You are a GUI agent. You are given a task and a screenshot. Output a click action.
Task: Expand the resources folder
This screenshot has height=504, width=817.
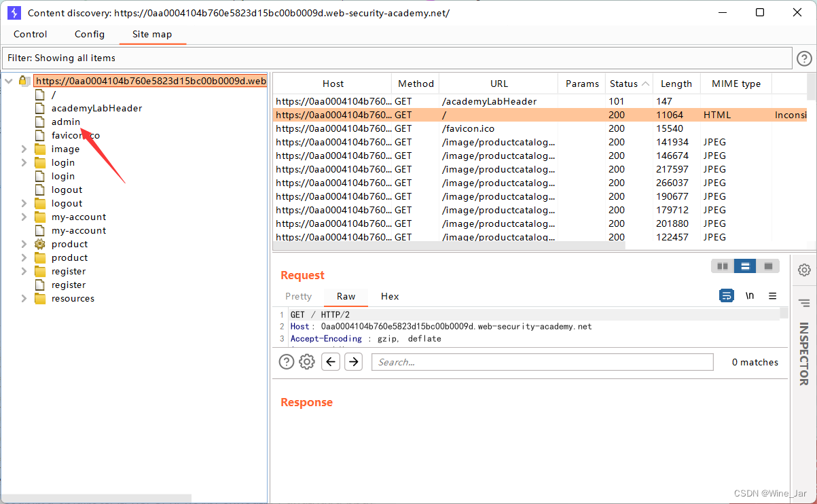pos(24,298)
